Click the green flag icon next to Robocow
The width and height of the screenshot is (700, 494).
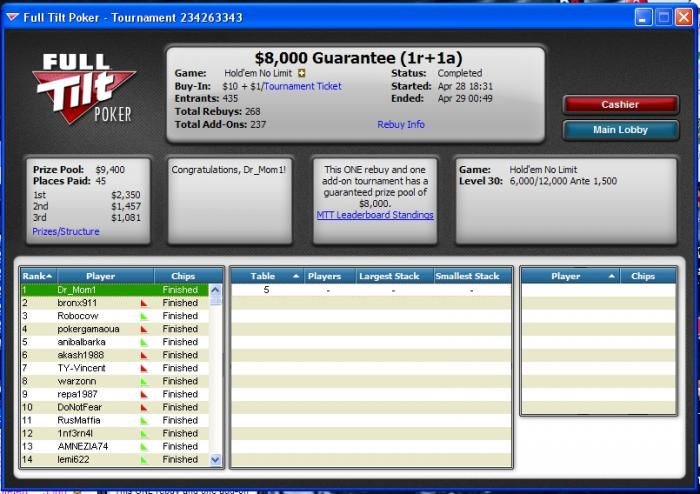click(144, 316)
